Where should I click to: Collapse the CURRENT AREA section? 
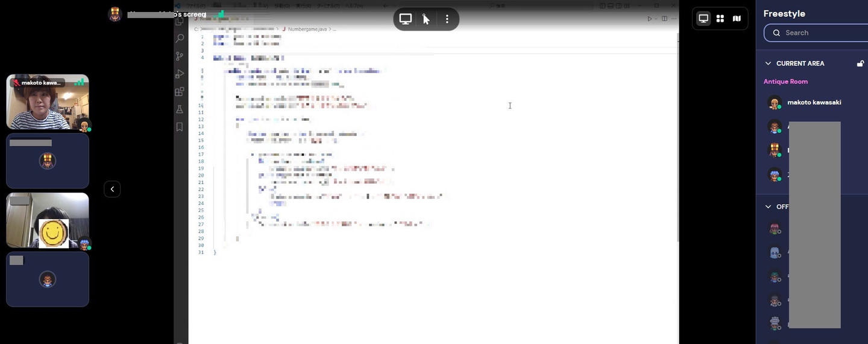(x=768, y=63)
